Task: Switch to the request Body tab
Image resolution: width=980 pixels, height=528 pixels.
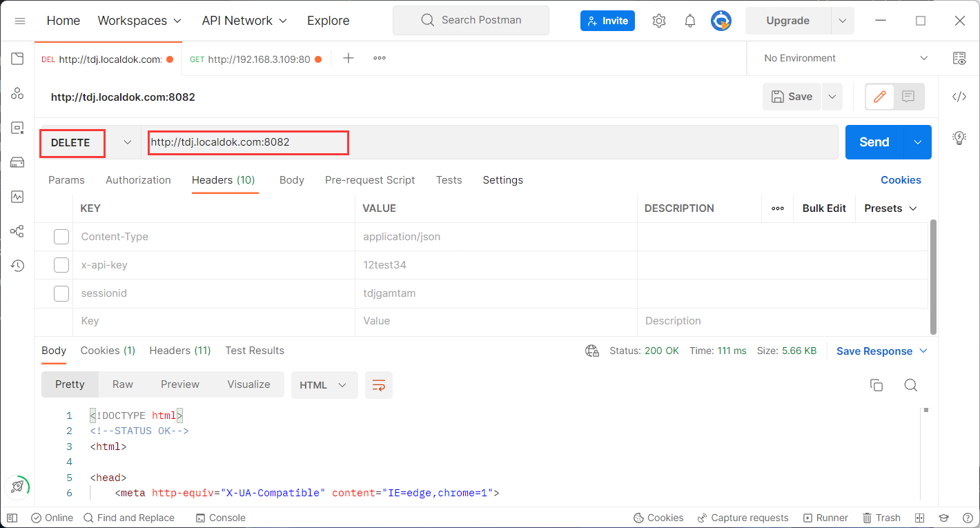Action: [292, 180]
